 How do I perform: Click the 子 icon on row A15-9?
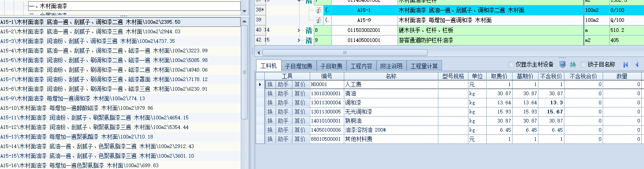coord(317,20)
